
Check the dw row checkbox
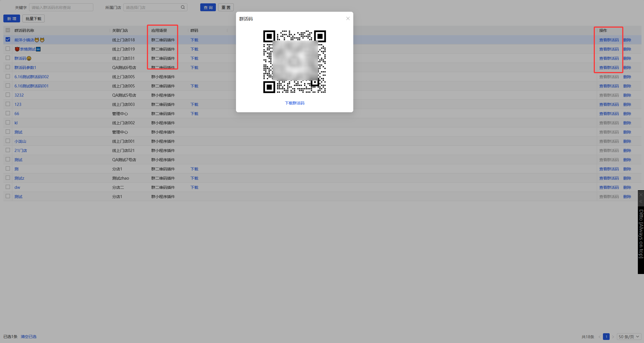point(8,187)
